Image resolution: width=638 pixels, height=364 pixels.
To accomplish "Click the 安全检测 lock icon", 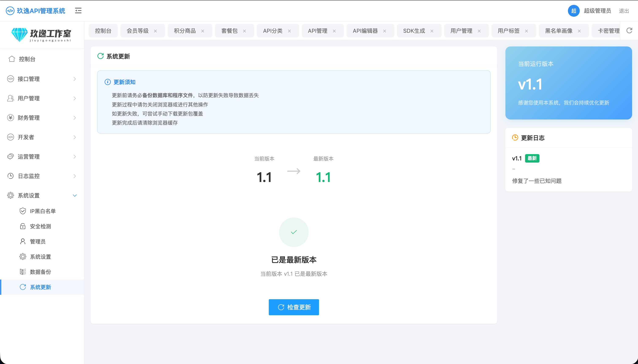I will (23, 226).
